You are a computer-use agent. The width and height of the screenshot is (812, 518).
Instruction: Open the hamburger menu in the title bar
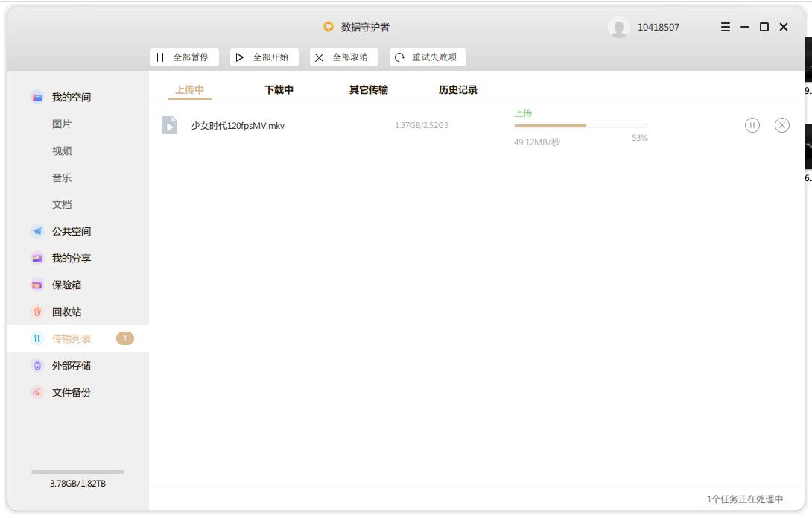[x=723, y=26]
